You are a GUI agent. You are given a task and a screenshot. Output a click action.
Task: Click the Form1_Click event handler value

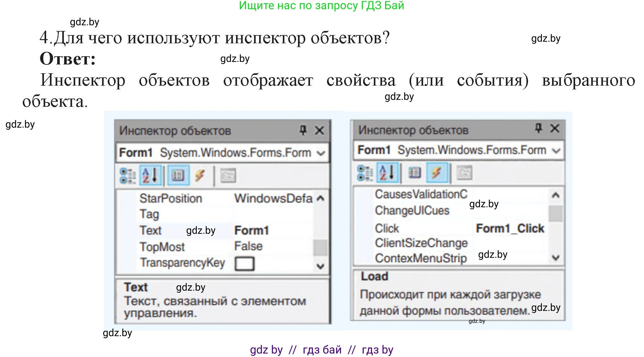click(x=510, y=228)
